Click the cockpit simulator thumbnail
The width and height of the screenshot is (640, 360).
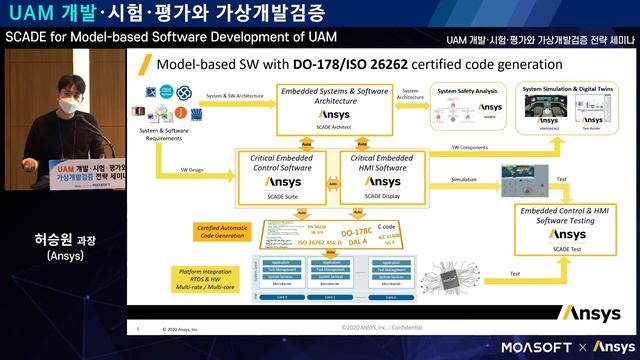point(546,106)
